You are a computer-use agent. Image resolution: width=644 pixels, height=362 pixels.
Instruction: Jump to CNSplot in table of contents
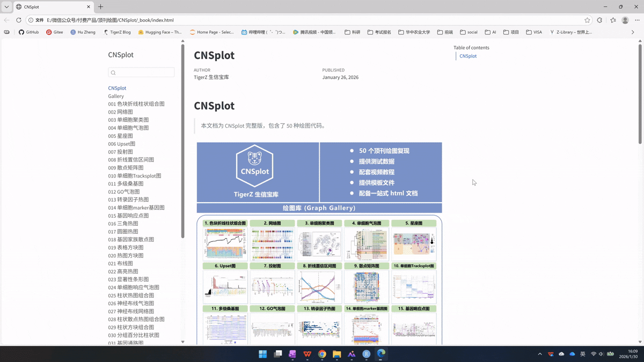tap(468, 56)
